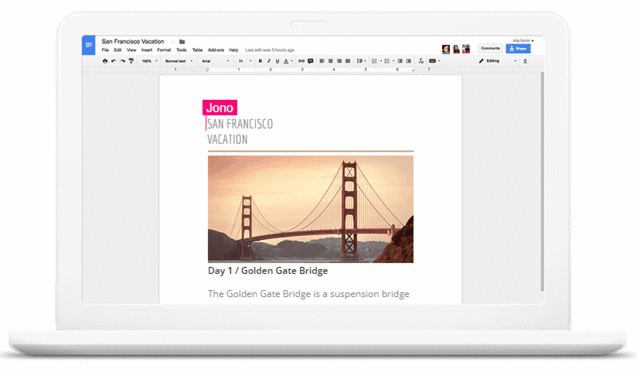Click the vertical scrollbar
The height and width of the screenshot is (376, 640).
pos(542,182)
